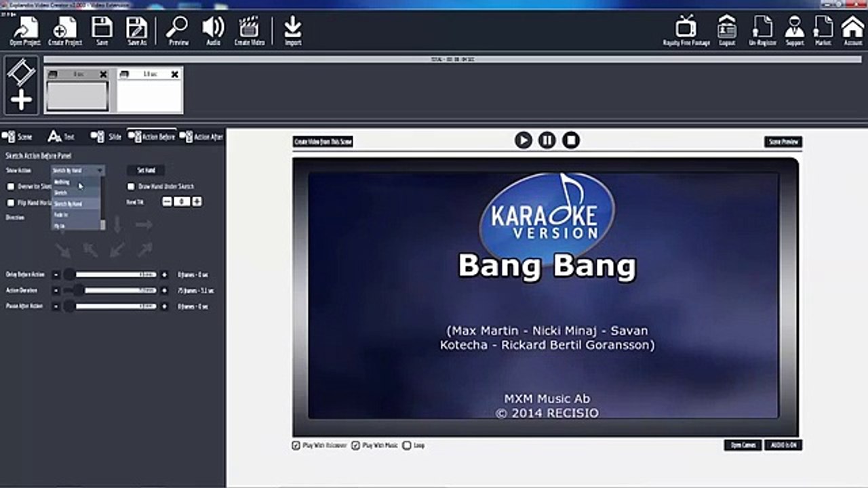Choose the up-right diagonal direction arrow

coord(144,251)
